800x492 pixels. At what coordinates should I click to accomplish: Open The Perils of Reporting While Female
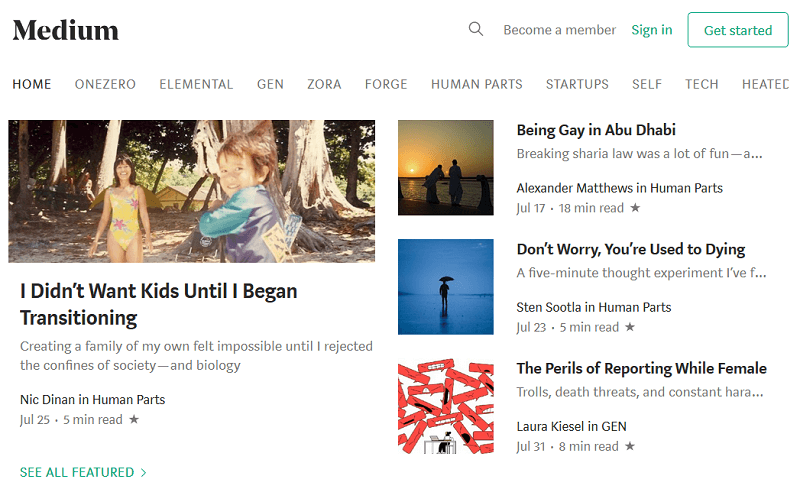(x=641, y=368)
